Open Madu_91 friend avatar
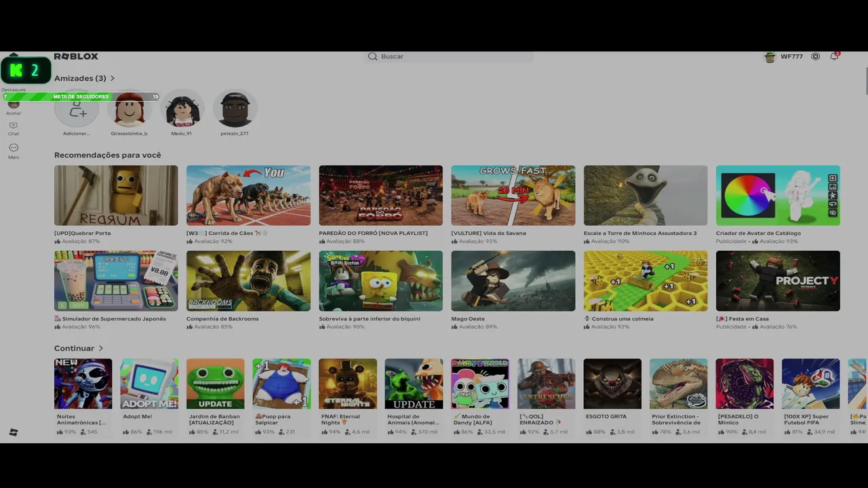The image size is (868, 488). [x=182, y=108]
